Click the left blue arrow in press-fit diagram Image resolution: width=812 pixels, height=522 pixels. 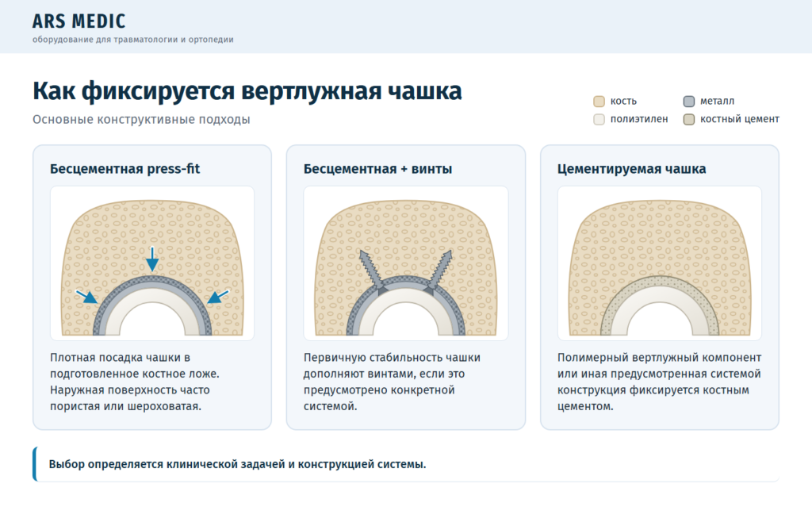(x=86, y=296)
